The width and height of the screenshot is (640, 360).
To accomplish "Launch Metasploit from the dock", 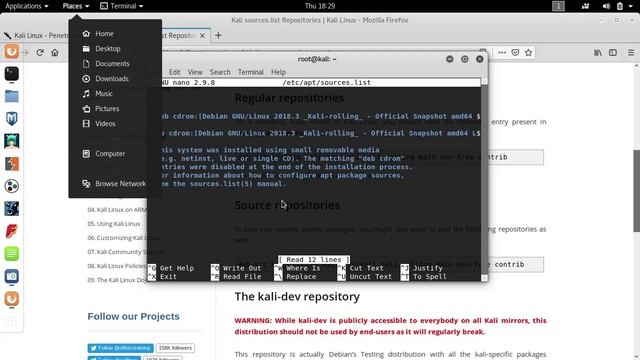I will pyautogui.click(x=11, y=119).
